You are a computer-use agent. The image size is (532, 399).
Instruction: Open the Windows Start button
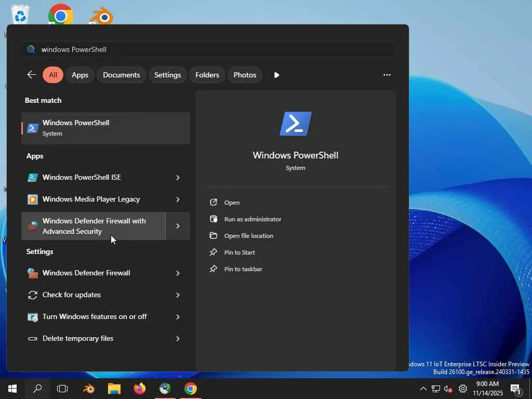tap(12, 389)
